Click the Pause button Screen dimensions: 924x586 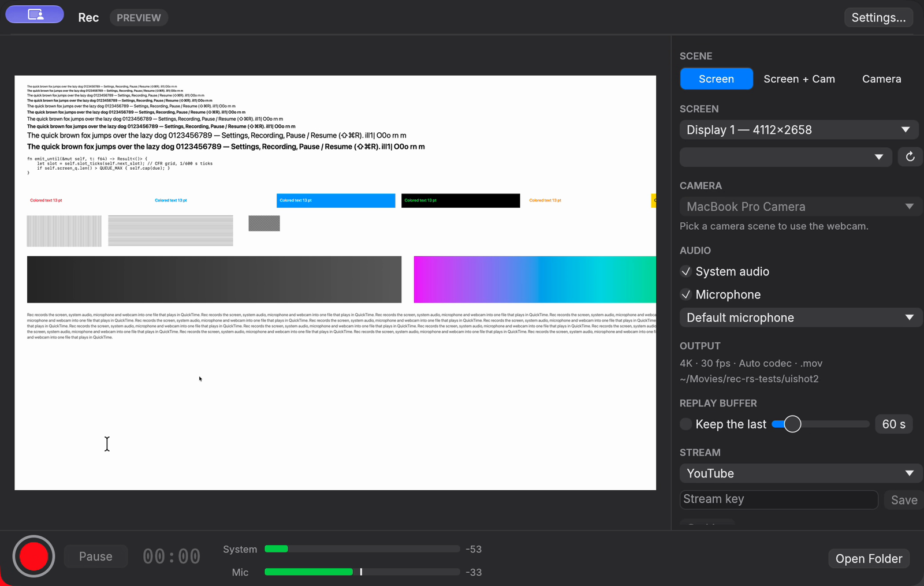(95, 557)
